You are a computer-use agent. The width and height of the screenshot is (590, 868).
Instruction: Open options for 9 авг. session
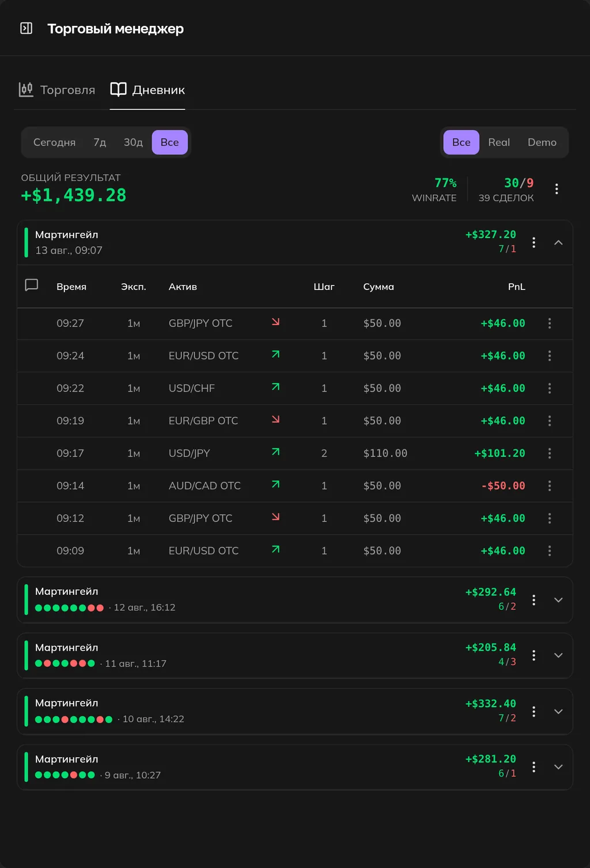pos(534,767)
